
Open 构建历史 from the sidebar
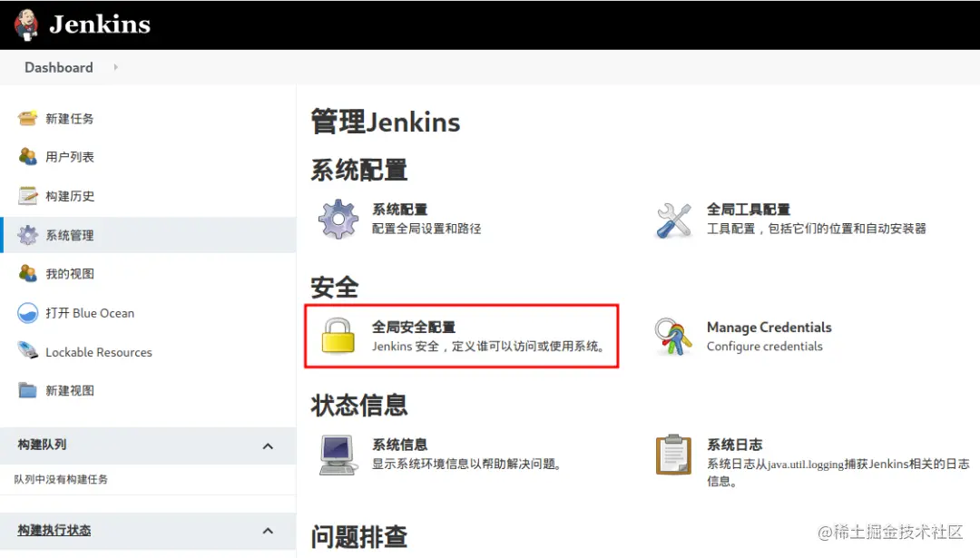tap(72, 195)
